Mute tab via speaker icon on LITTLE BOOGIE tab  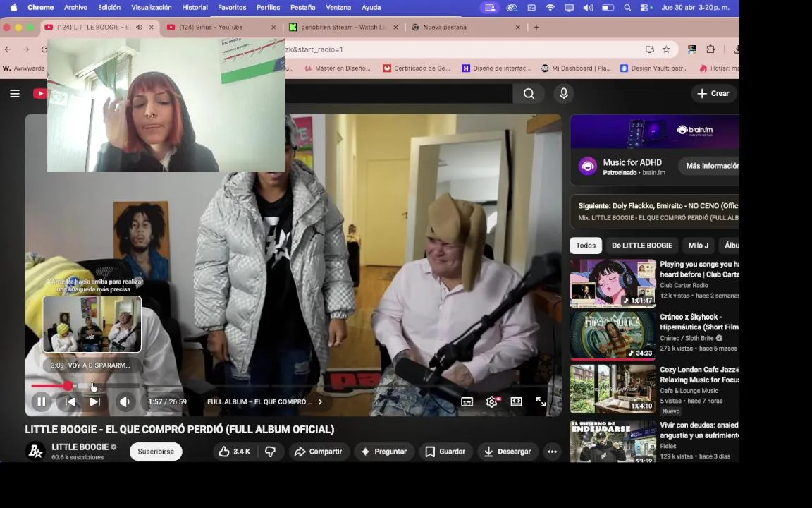(139, 27)
